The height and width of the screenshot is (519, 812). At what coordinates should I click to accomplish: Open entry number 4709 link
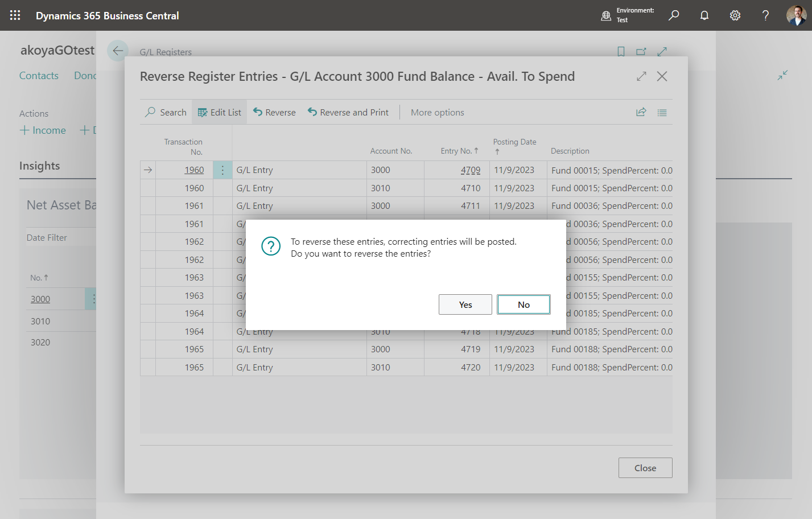coord(471,170)
